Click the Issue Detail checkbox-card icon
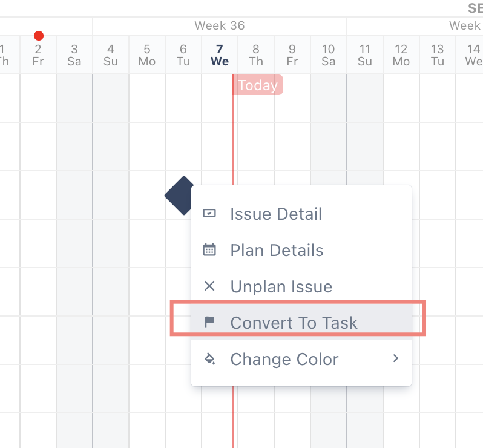This screenshot has width=483, height=448. click(209, 213)
